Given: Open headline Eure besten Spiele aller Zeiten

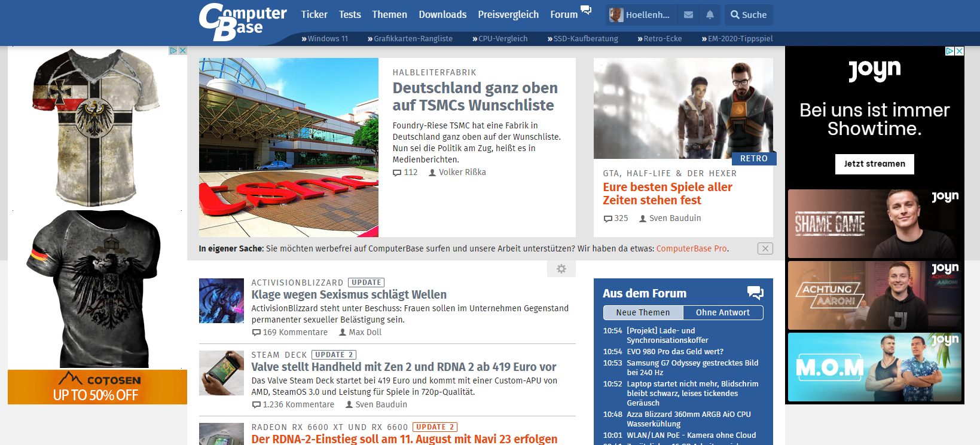Looking at the screenshot, I should (x=667, y=194).
